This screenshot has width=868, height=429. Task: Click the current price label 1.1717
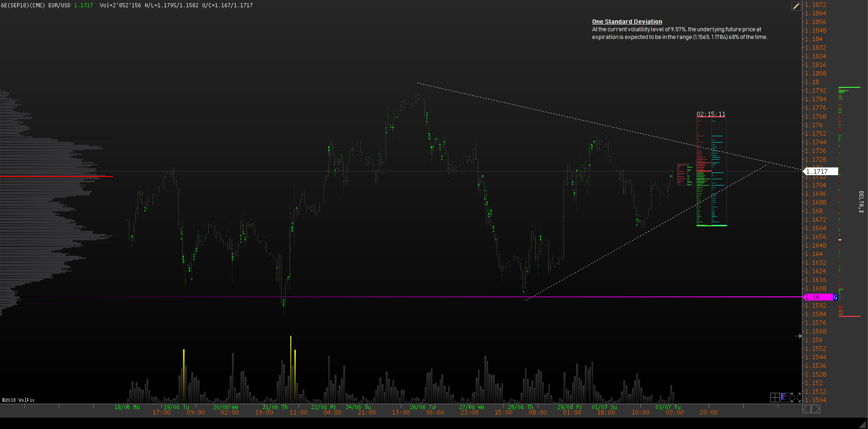click(820, 172)
